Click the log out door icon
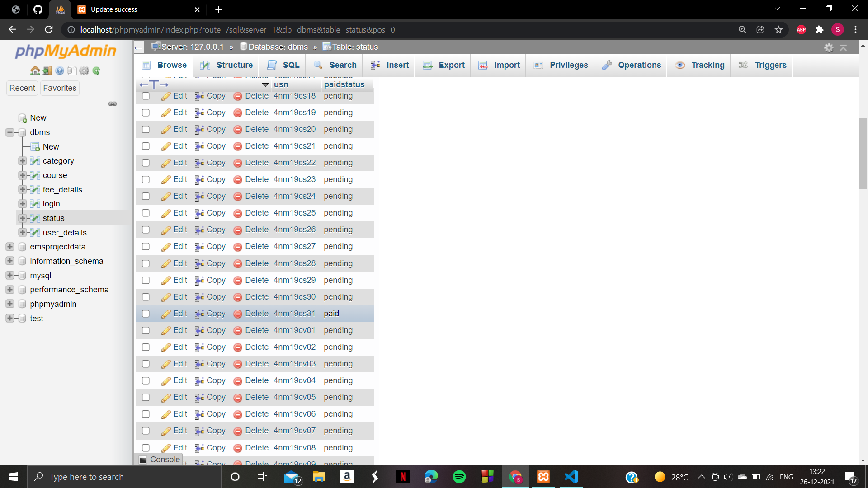Viewport: 868px width, 488px height. (47, 71)
